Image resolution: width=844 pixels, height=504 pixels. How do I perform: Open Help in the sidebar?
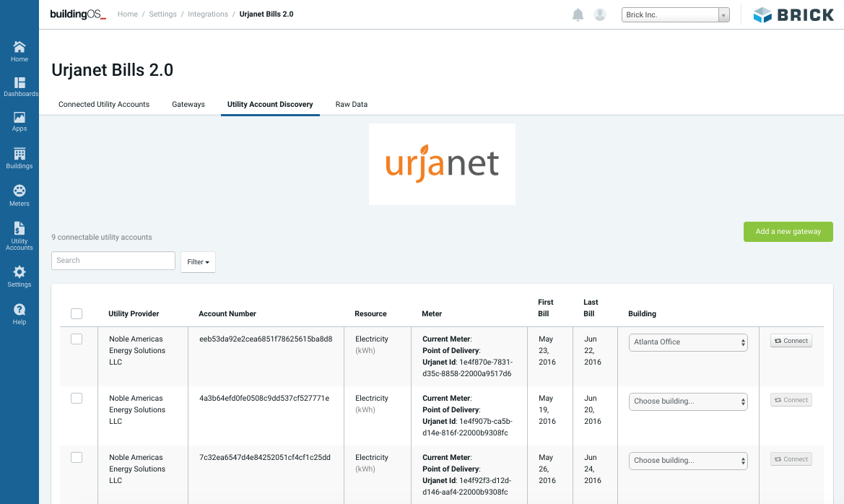[x=19, y=315]
